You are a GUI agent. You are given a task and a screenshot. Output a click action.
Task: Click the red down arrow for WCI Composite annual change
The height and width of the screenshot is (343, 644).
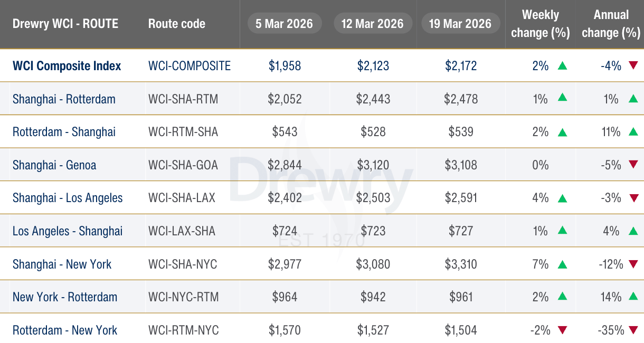click(633, 66)
